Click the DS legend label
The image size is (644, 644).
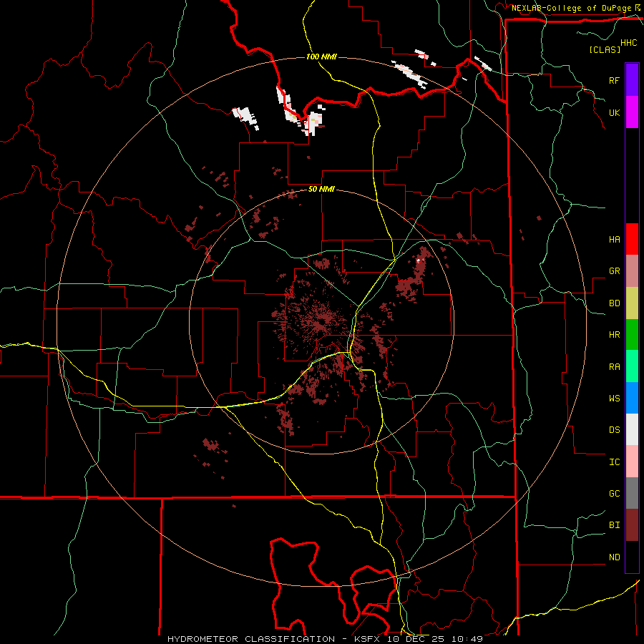tap(614, 430)
